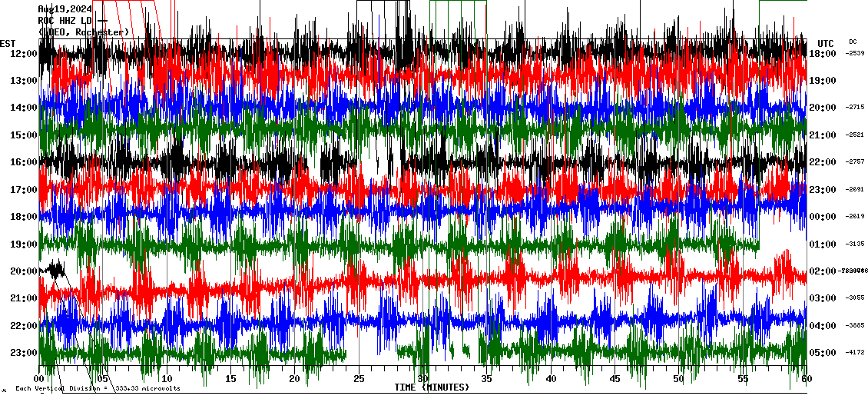Click the 20:00 EST row label
This screenshot has width=868, height=399.
tap(24, 271)
